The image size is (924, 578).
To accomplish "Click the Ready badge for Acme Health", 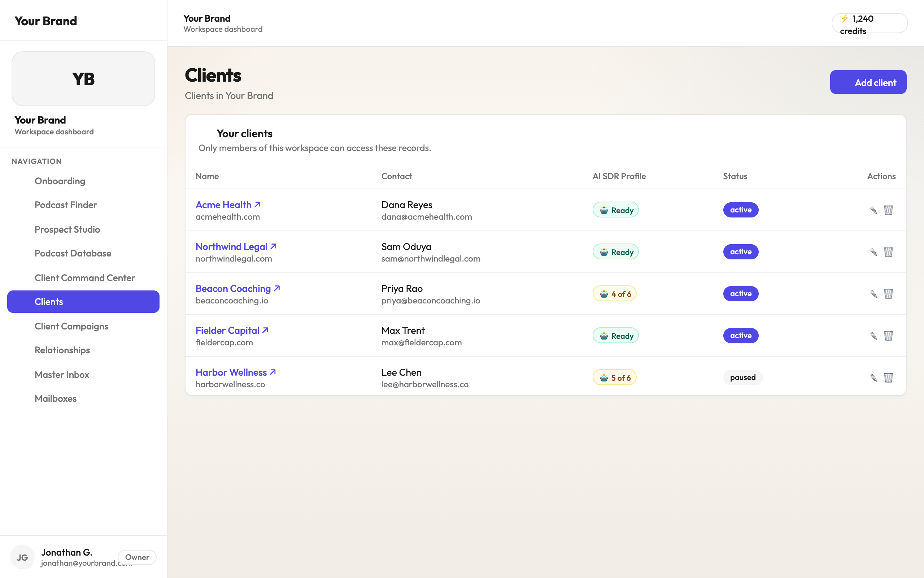I will pos(615,210).
